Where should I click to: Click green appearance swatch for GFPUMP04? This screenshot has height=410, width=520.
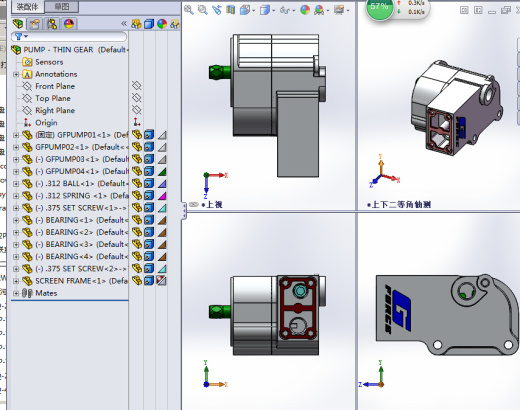click(x=162, y=171)
